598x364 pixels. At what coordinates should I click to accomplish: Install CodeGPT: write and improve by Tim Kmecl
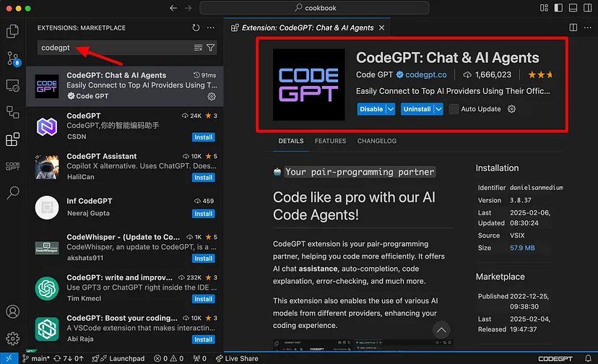tap(203, 299)
